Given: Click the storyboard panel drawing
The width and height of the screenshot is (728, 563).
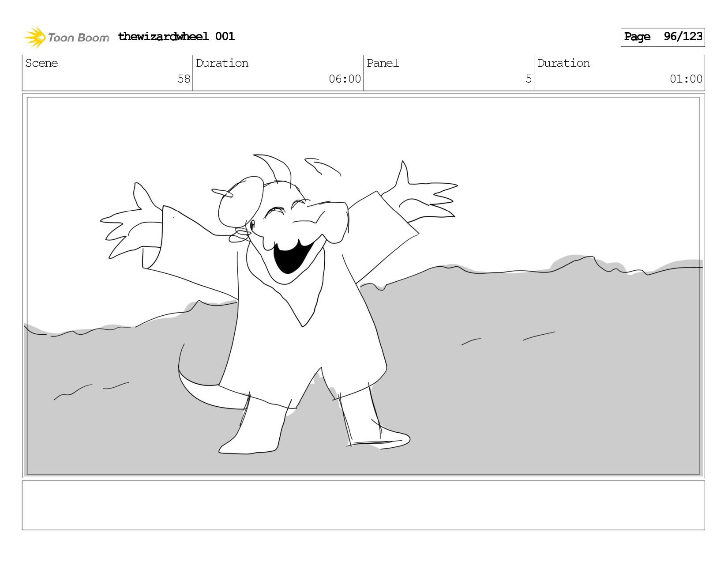Looking at the screenshot, I should tap(364, 286).
